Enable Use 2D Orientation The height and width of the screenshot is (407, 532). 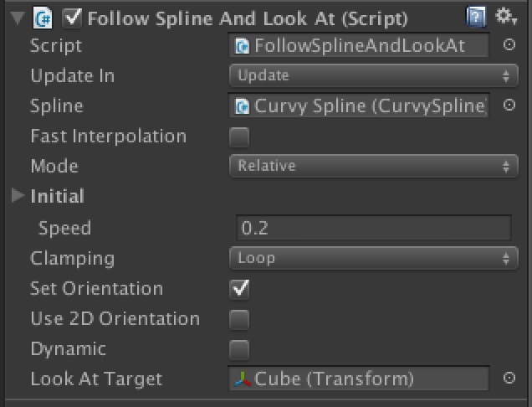tap(239, 319)
